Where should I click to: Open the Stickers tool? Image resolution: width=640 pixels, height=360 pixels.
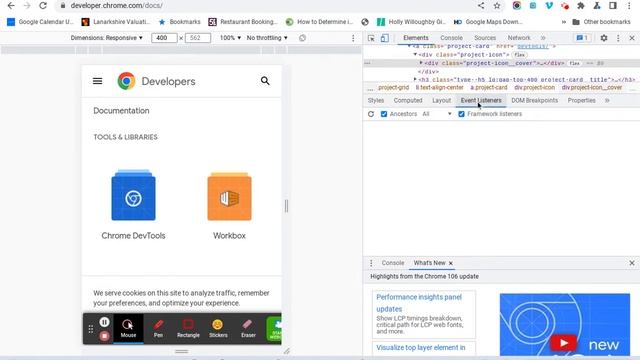coord(218,329)
